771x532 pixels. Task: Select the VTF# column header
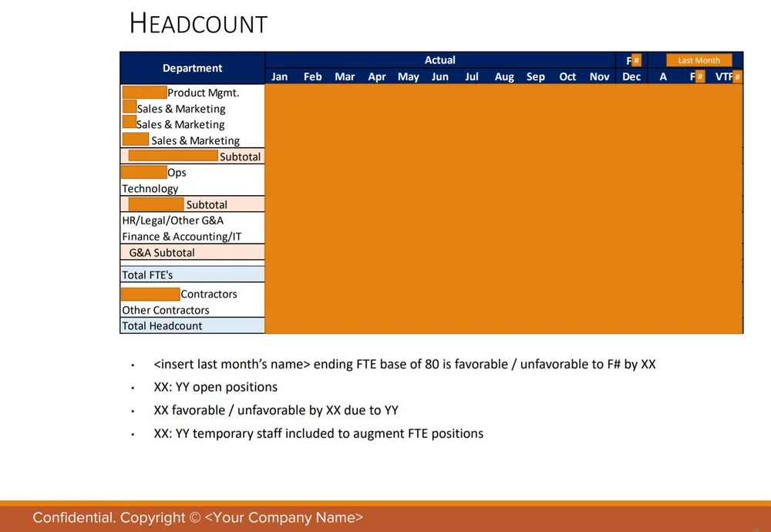(x=729, y=76)
